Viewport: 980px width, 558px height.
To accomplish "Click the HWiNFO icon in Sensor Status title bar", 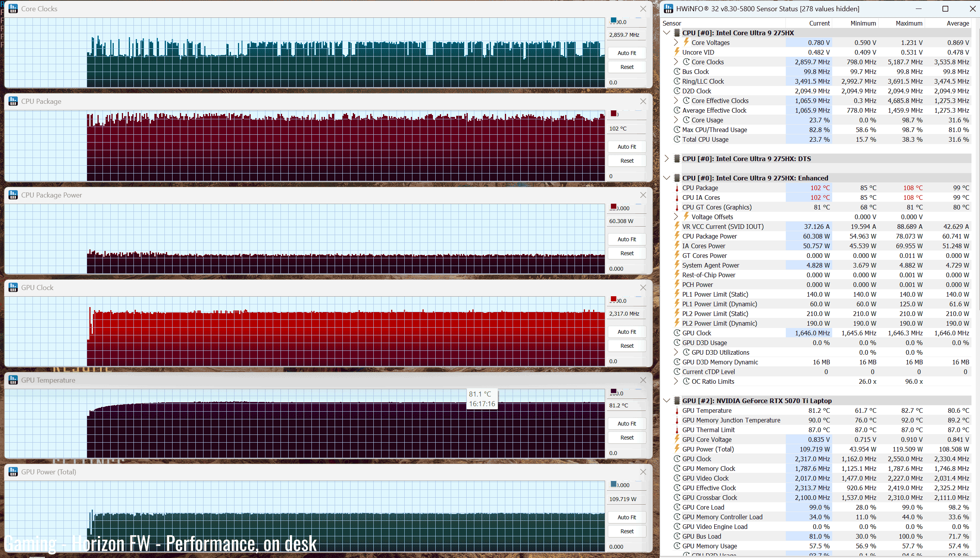I will 668,9.
